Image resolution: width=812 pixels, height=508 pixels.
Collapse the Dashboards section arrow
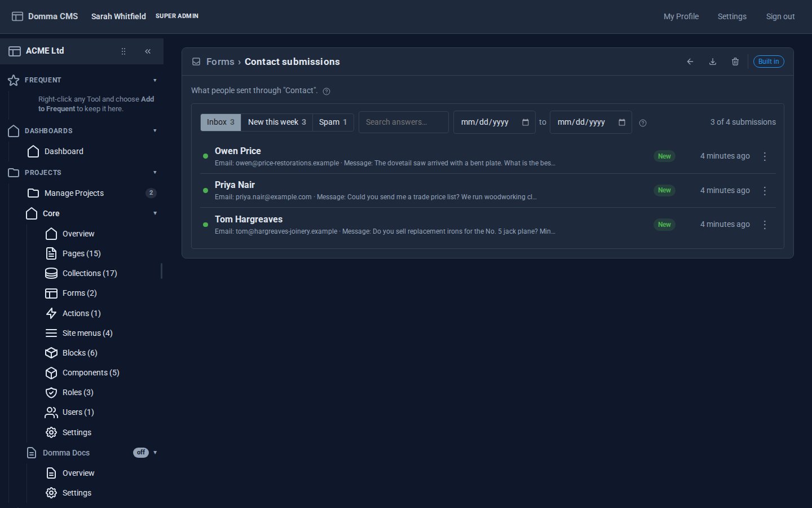(155, 131)
